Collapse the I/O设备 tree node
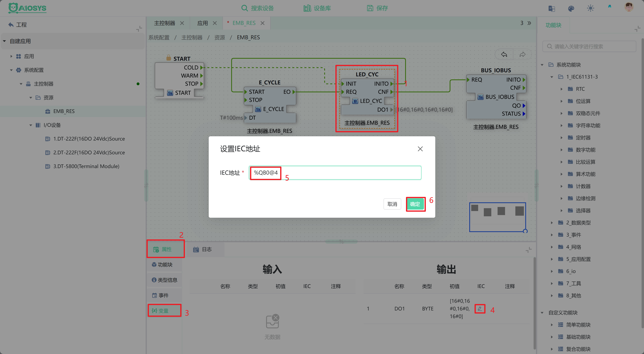 click(x=31, y=125)
